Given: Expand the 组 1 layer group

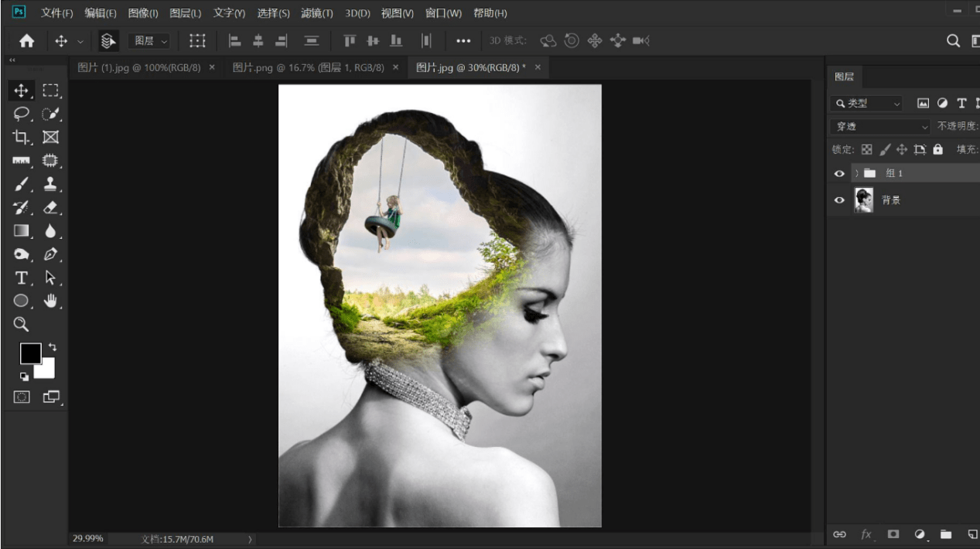Looking at the screenshot, I should pos(856,173).
